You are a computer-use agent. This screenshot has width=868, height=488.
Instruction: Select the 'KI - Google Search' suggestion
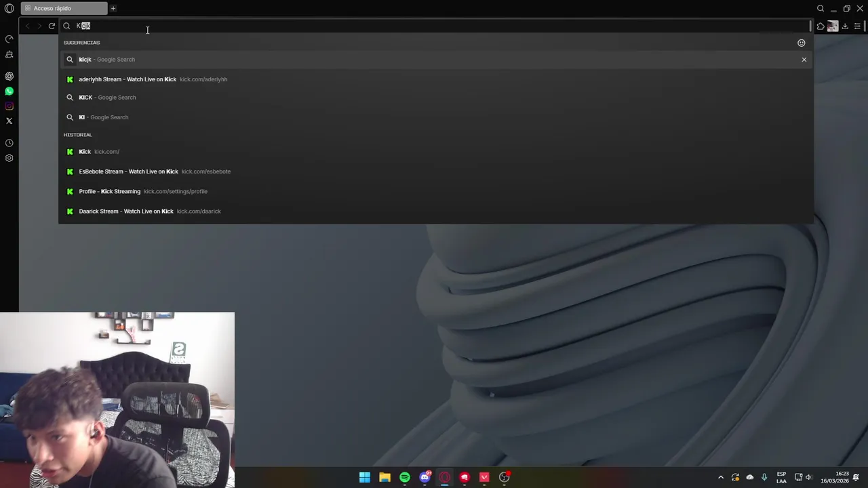coord(436,117)
